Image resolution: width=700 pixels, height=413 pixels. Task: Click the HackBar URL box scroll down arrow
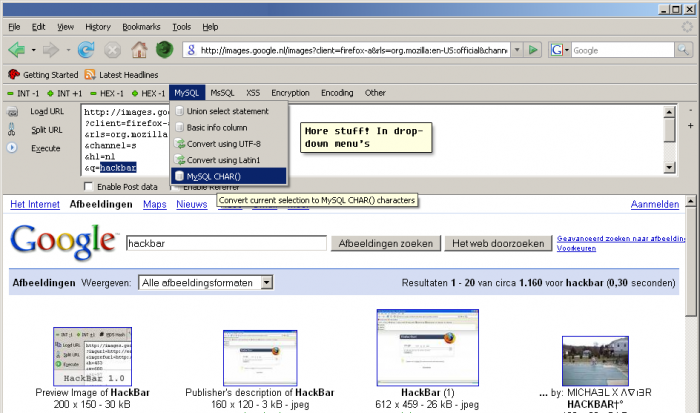tap(669, 167)
